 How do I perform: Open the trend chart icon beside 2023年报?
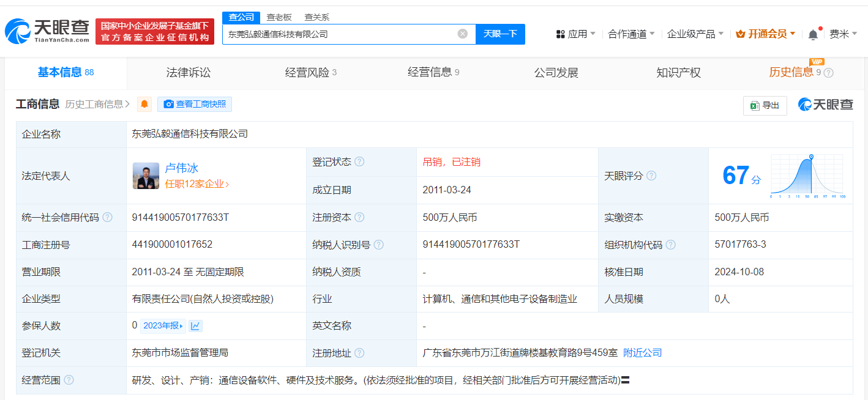tap(195, 326)
